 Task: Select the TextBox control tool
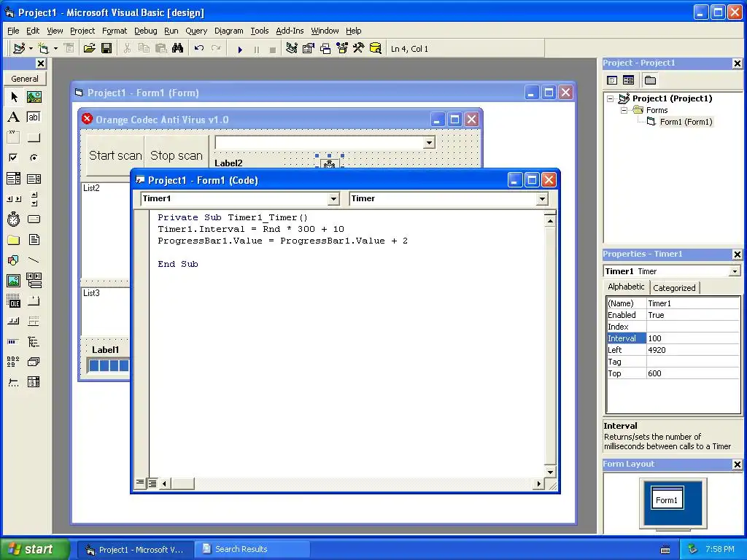click(34, 117)
